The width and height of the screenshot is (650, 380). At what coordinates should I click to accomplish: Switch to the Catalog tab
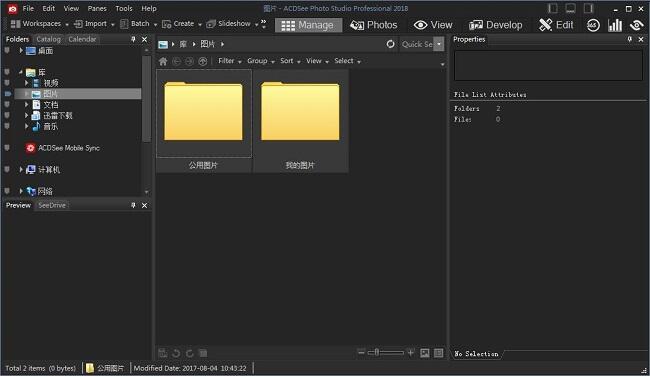(49, 39)
